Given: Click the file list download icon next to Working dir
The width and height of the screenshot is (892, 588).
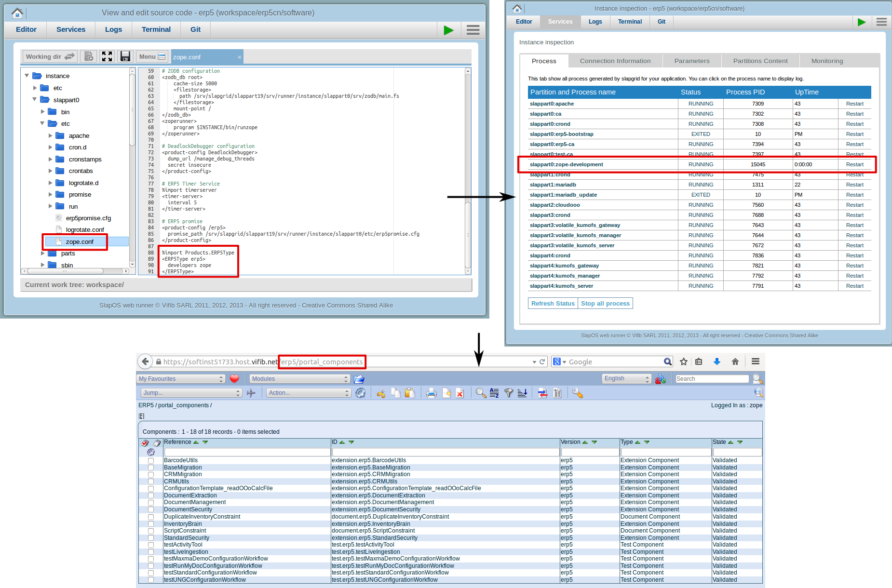Looking at the screenshot, I should pyautogui.click(x=89, y=56).
